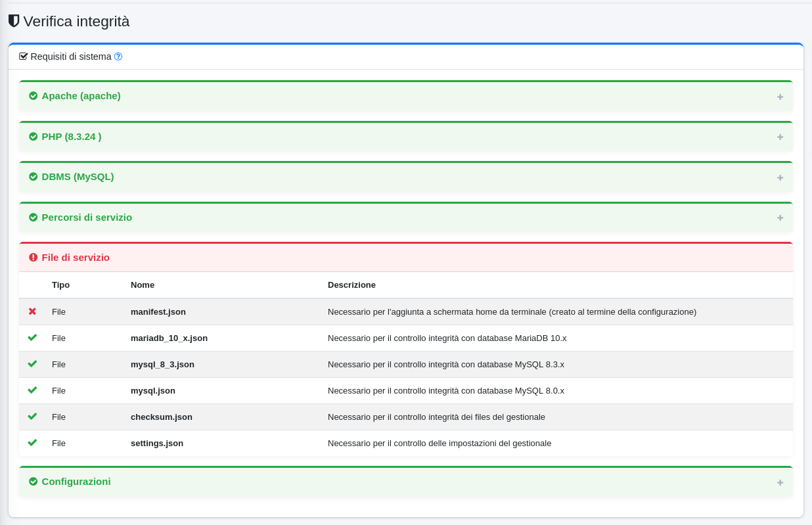Click the green checkmark for settings.json
Screen dimensions: 812x525
click(32, 443)
